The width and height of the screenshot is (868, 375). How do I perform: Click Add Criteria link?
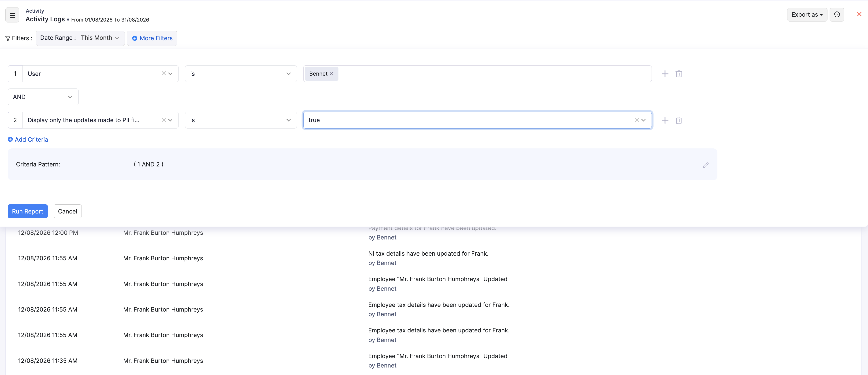click(x=28, y=139)
